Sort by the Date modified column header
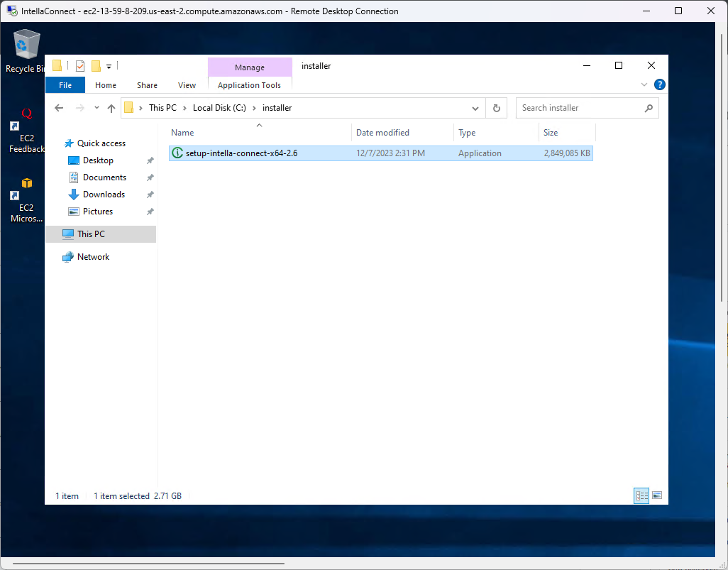Screen dimensions: 728x570 [402, 133]
